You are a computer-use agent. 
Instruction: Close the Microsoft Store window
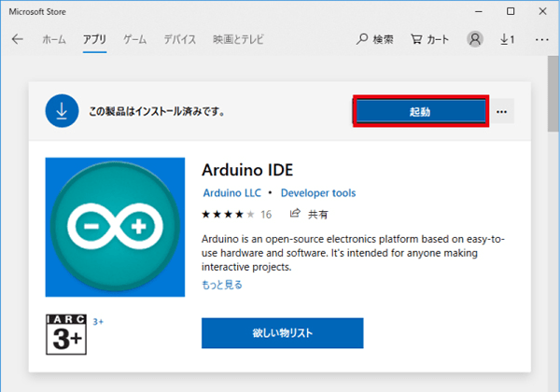coord(542,11)
